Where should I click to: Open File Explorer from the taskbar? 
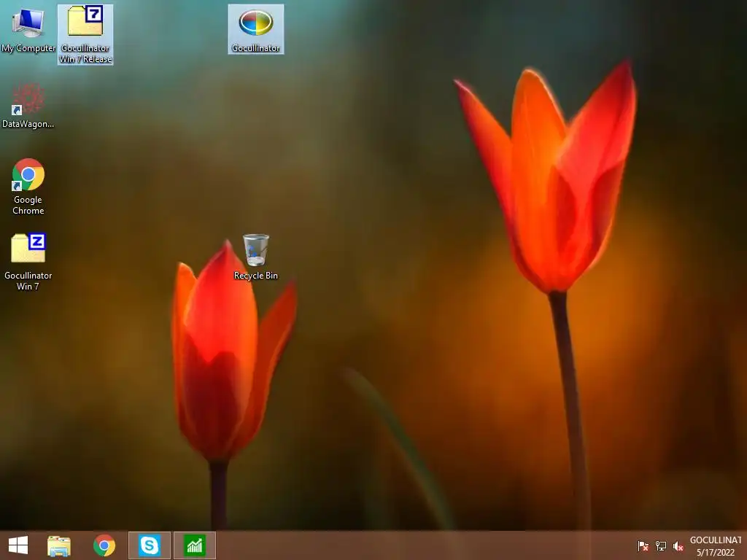click(59, 545)
